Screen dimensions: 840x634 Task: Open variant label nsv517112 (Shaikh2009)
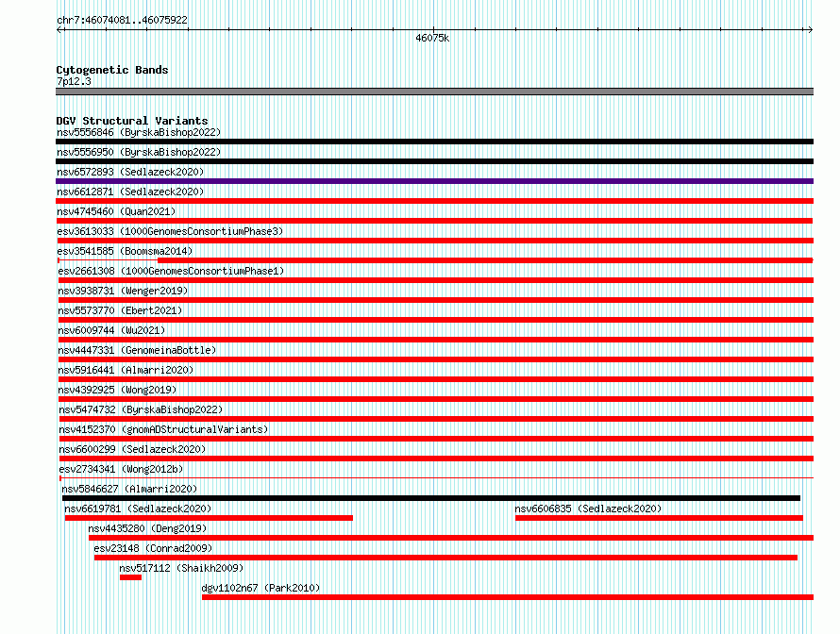(181, 568)
